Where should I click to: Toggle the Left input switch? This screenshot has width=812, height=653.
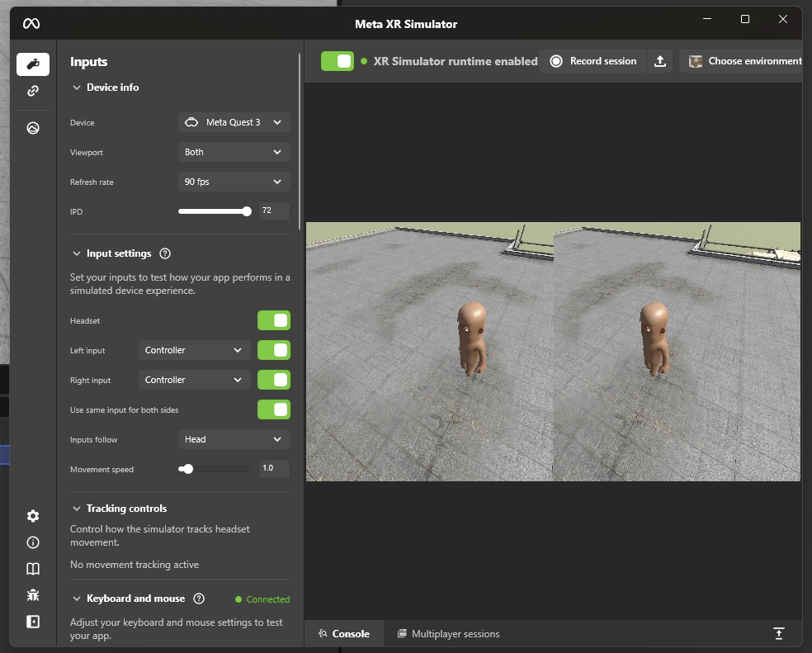(x=274, y=350)
